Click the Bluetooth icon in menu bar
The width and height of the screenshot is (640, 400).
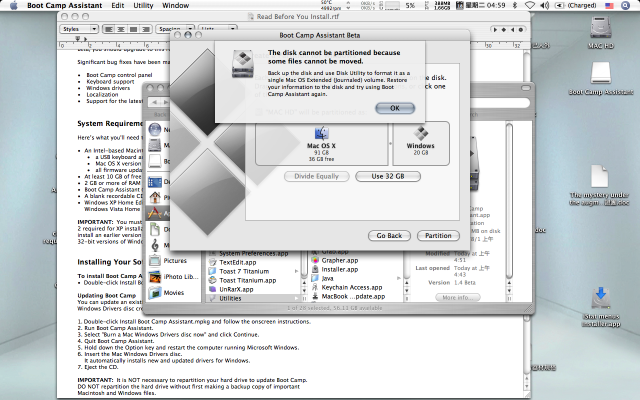pos(515,5)
